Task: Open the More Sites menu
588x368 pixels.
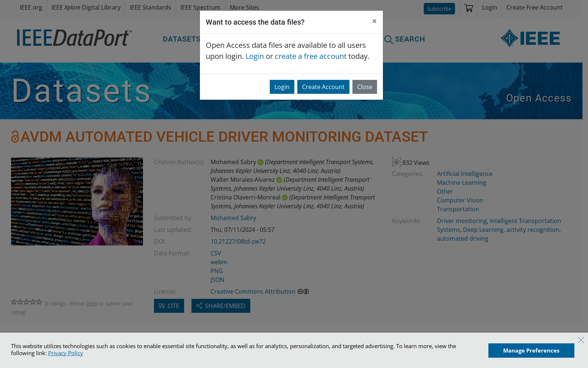Action: [244, 7]
